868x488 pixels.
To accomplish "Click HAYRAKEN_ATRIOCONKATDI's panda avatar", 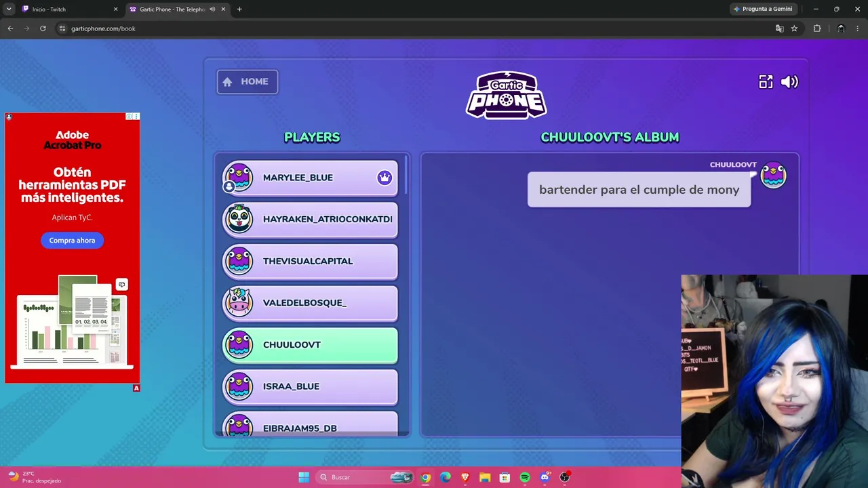I will click(x=239, y=219).
